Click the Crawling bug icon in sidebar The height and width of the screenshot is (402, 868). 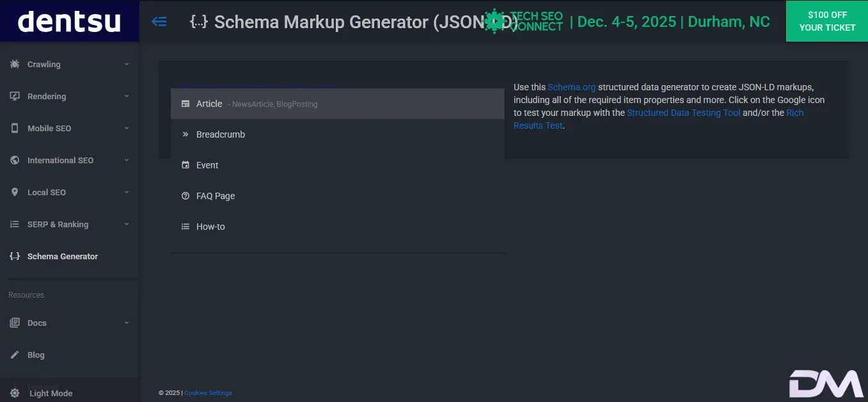pyautogui.click(x=15, y=64)
